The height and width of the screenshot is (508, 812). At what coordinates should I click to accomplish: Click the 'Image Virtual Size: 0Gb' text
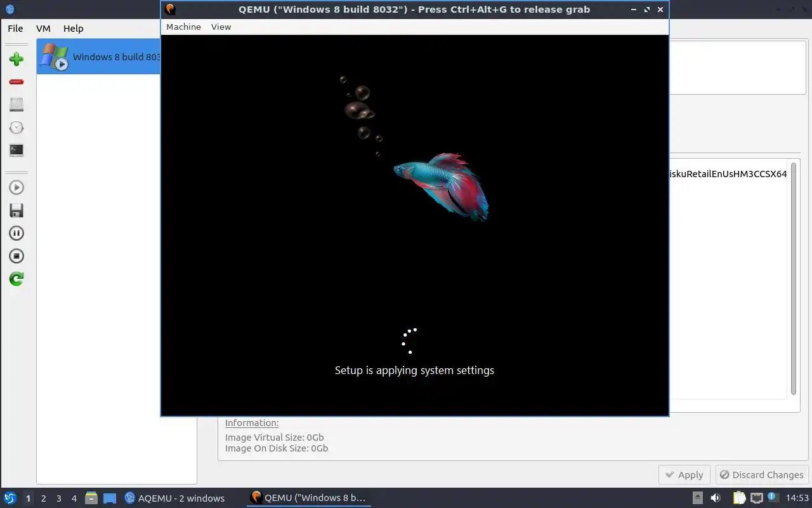275,438
